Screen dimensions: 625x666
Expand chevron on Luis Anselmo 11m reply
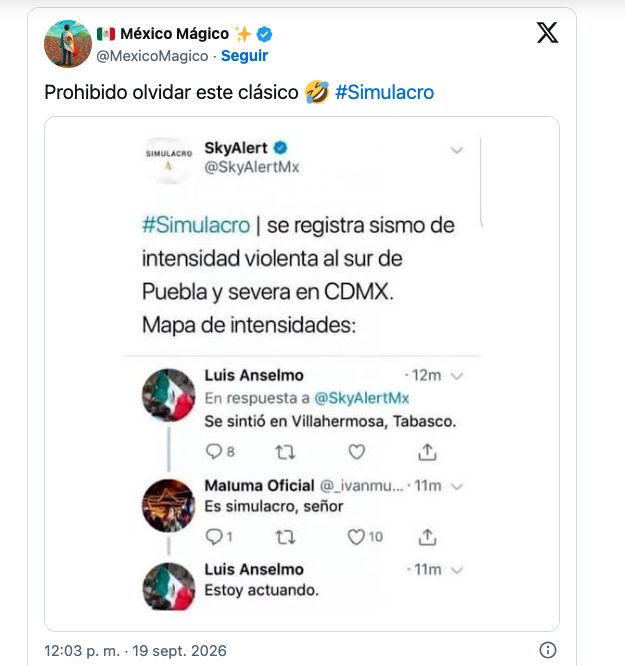[x=457, y=570]
